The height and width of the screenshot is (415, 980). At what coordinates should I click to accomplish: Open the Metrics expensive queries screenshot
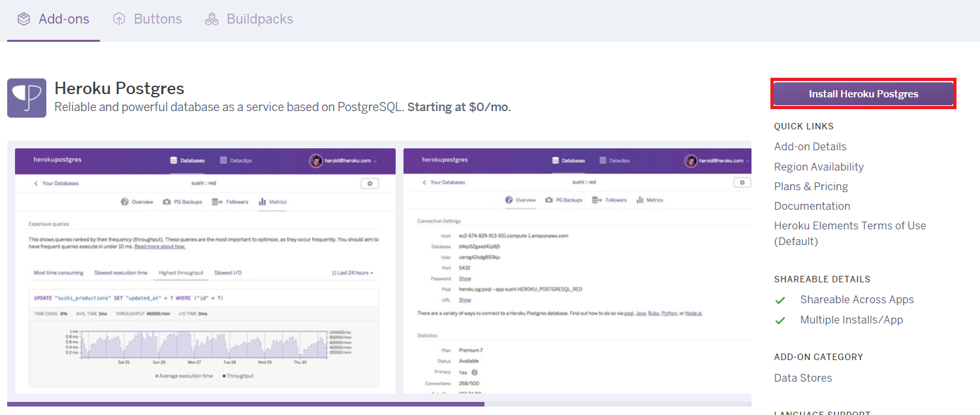click(206, 271)
